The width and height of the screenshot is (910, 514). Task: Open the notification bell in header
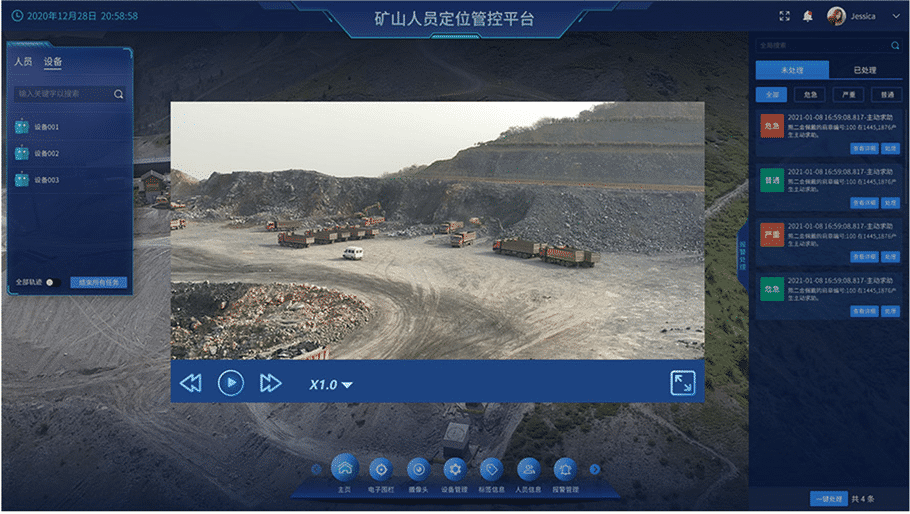tap(807, 16)
